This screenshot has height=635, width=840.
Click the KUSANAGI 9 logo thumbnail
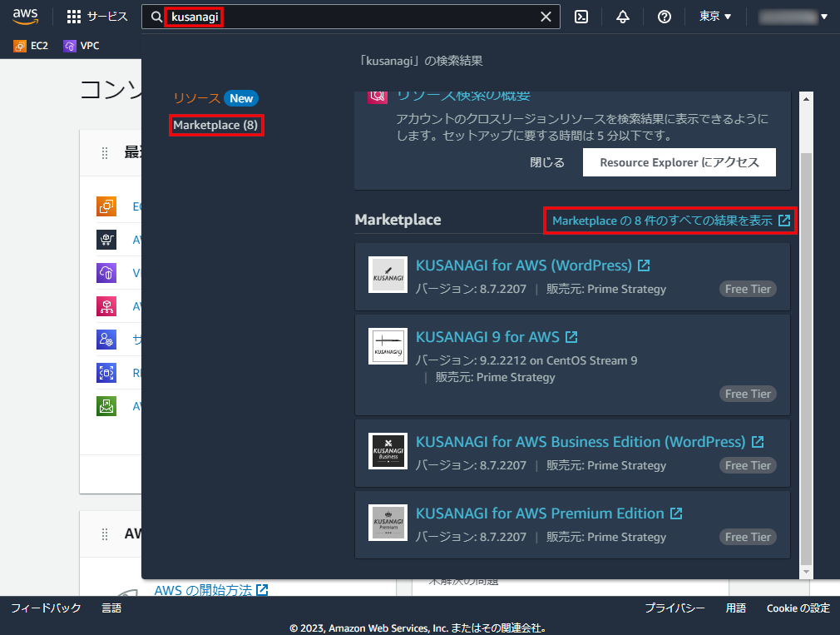pos(388,346)
